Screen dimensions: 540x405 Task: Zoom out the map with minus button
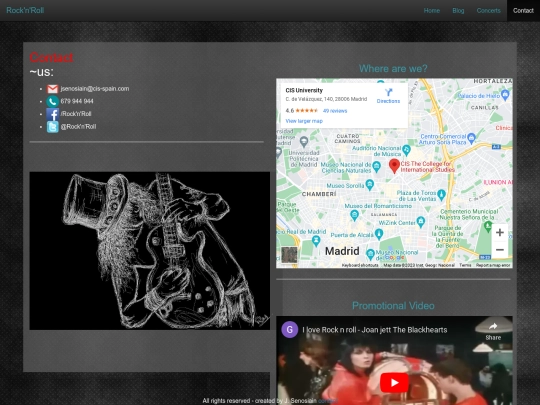(x=500, y=250)
